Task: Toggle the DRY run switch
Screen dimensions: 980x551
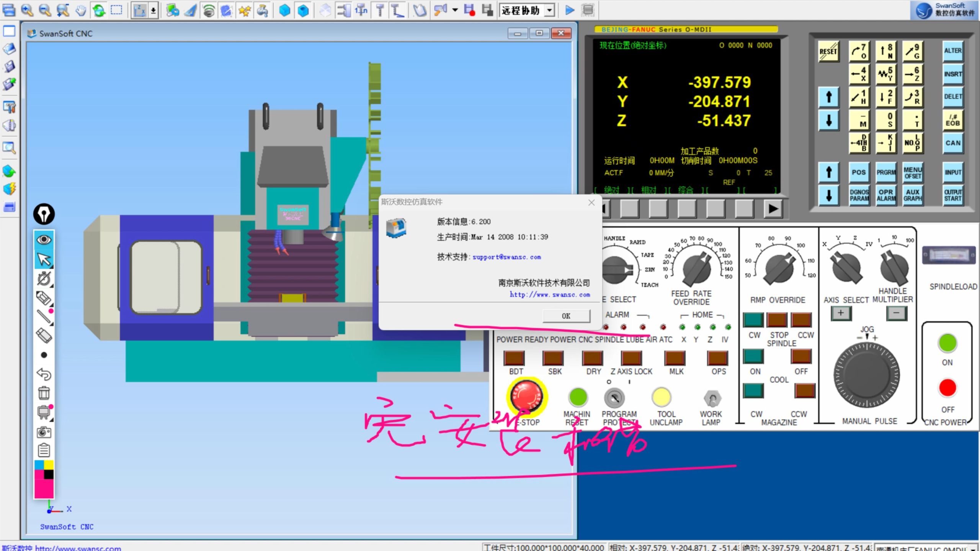Action: pos(592,358)
